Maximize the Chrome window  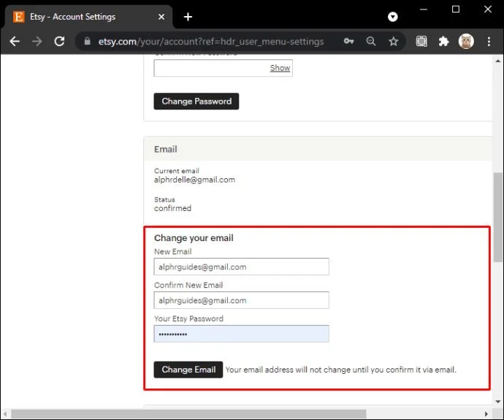(456, 9)
